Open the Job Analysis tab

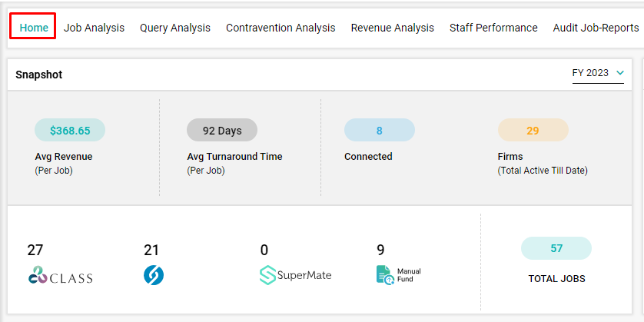click(x=94, y=28)
